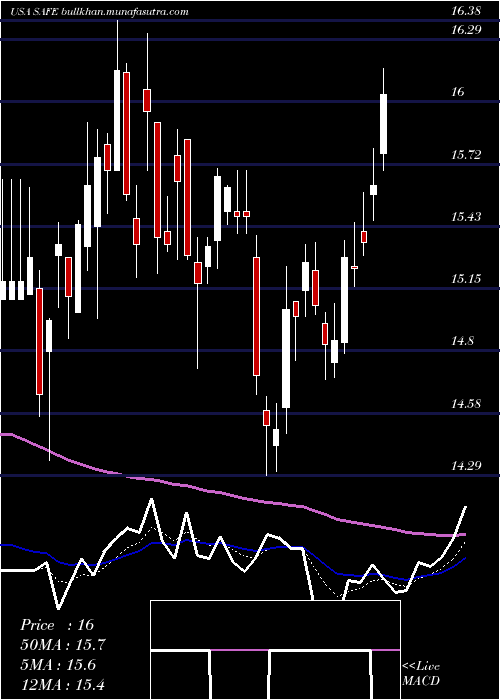The height and width of the screenshot is (700, 500).
Task: Click the 14.8 price axis label
Action: click(x=462, y=342)
